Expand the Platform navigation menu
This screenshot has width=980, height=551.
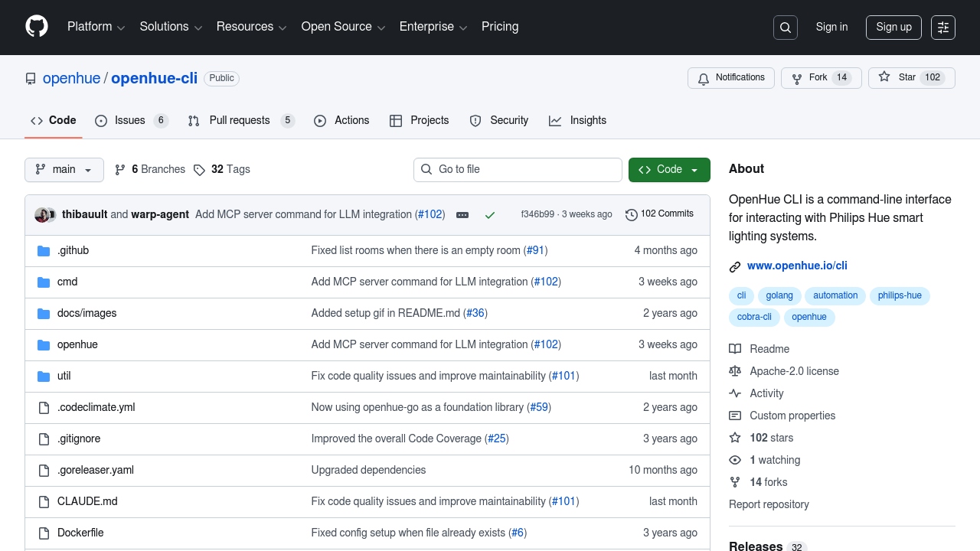[96, 27]
